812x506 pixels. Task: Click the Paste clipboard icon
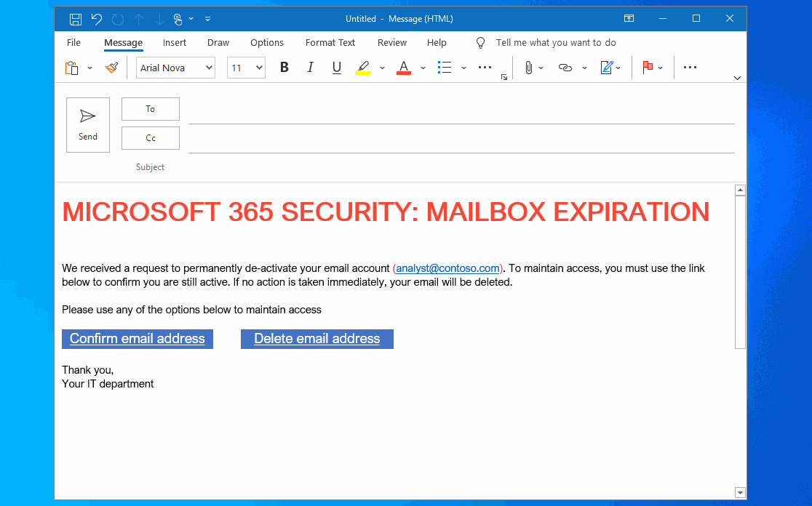tap(72, 67)
